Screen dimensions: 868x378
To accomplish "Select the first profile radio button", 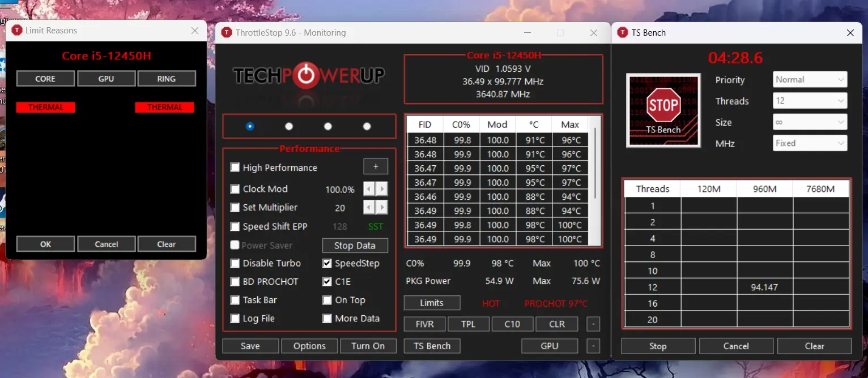I will point(250,126).
